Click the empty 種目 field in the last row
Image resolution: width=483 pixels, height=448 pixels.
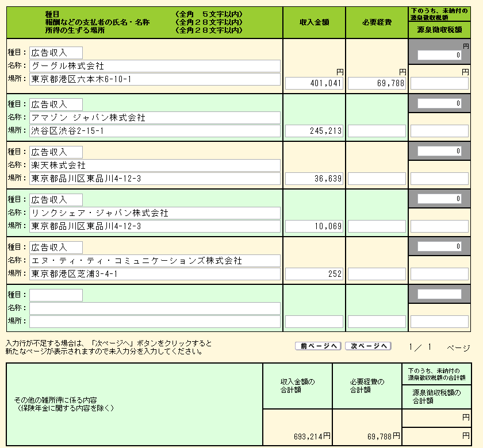(56, 295)
